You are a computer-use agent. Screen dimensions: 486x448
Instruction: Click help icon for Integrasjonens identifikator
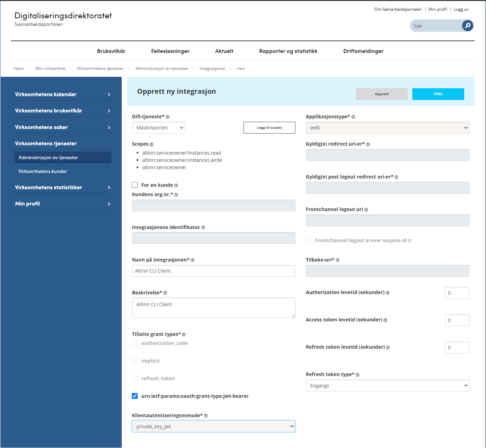point(203,228)
